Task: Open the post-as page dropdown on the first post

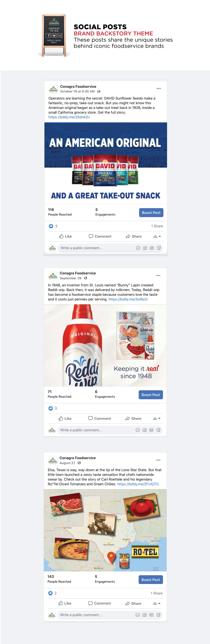Action: [x=157, y=236]
